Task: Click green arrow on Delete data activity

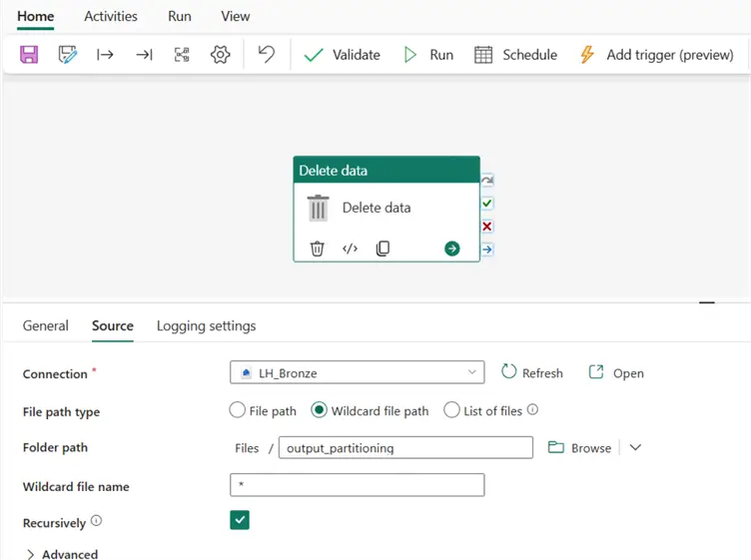Action: tap(452, 249)
